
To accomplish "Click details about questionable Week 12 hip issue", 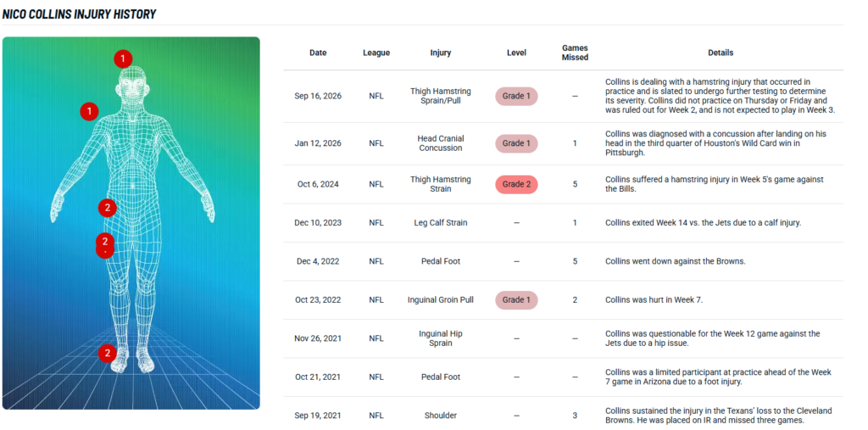I will click(x=712, y=338).
